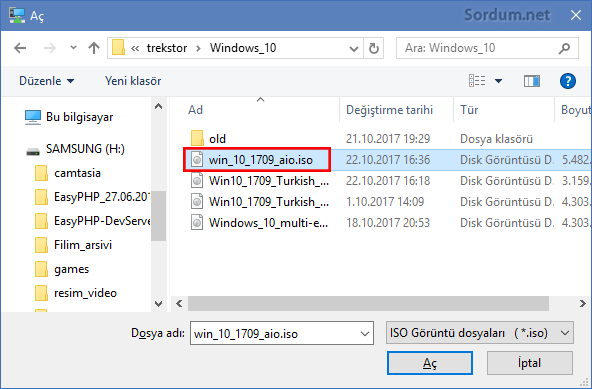The image size is (592, 389).
Task: Select SAMSUNG (H:) drive
Action: 85,149
